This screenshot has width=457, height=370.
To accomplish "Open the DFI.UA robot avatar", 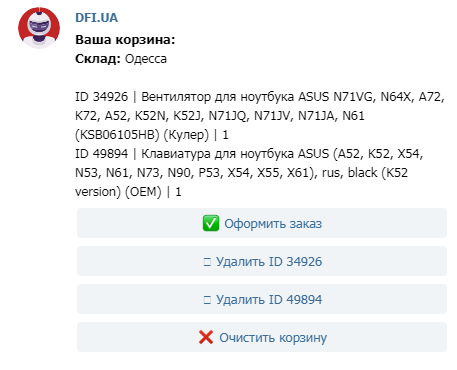I will tap(39, 28).
